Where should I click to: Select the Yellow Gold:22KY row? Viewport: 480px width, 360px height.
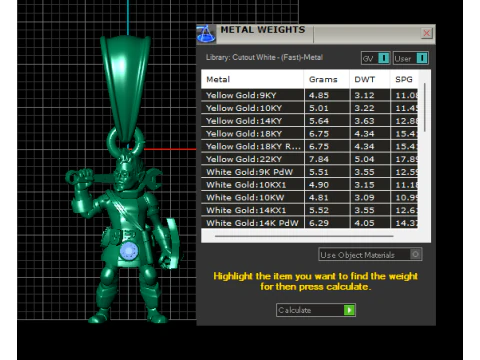[309, 159]
